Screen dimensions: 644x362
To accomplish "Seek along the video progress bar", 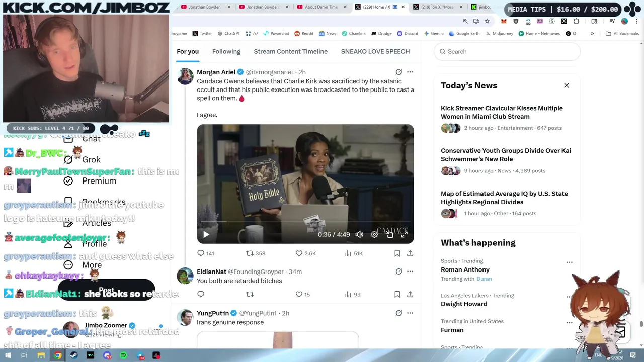I will point(305,222).
